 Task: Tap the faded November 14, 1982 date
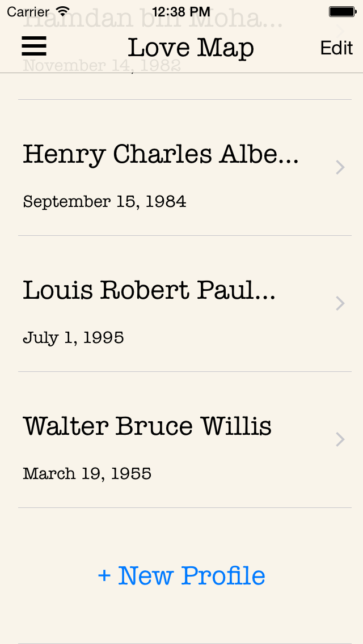pos(102,66)
